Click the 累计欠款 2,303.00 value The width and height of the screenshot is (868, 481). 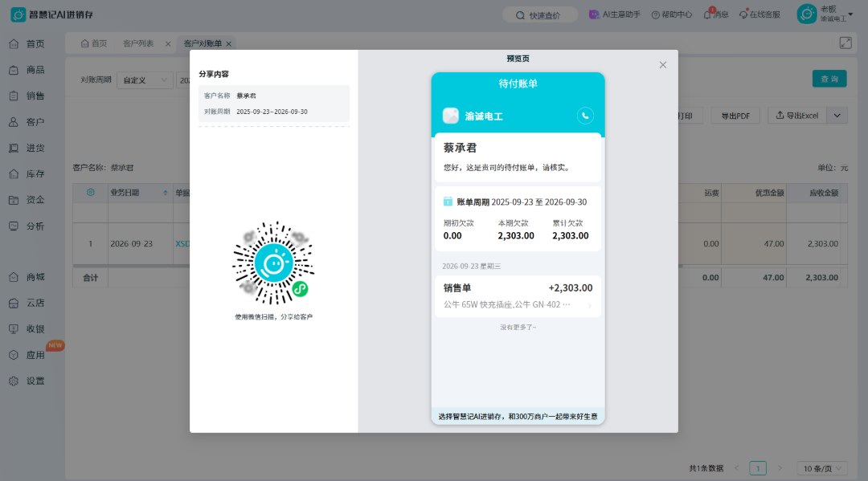(x=570, y=235)
